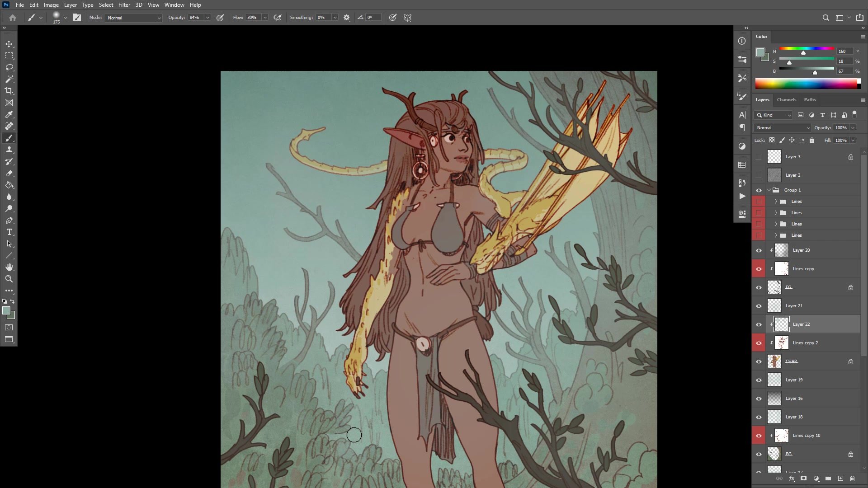
Task: Open the Filter menu
Action: 124,5
